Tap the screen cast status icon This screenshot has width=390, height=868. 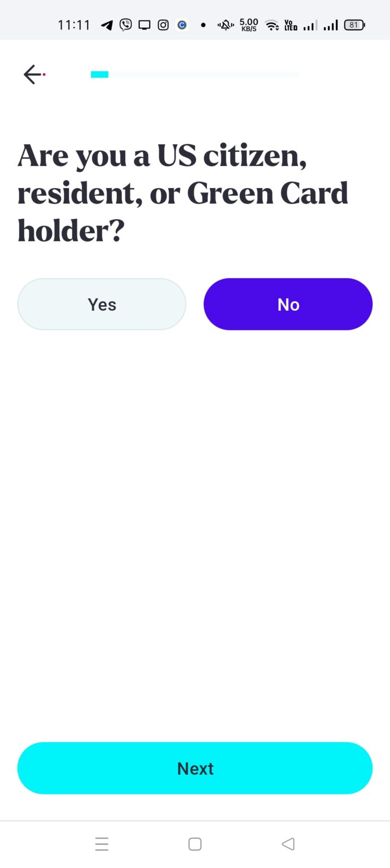point(144,25)
